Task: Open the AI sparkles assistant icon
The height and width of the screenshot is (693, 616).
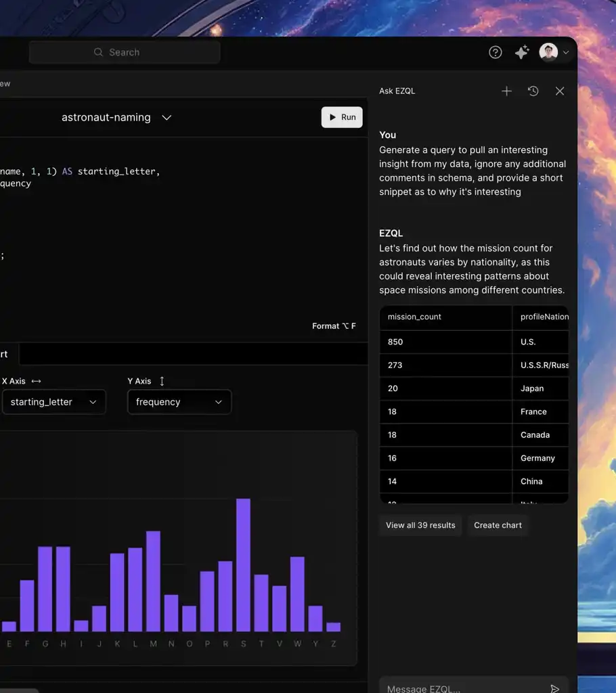Action: click(x=521, y=52)
